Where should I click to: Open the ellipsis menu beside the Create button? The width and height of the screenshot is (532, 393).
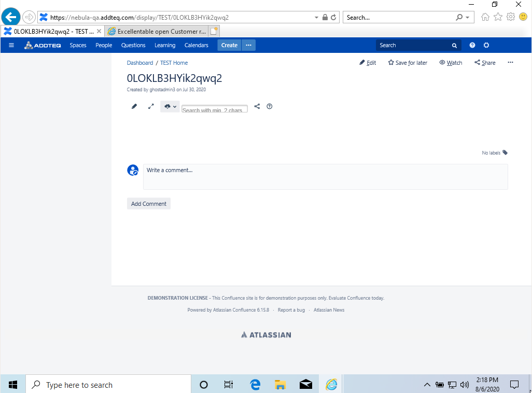point(248,45)
